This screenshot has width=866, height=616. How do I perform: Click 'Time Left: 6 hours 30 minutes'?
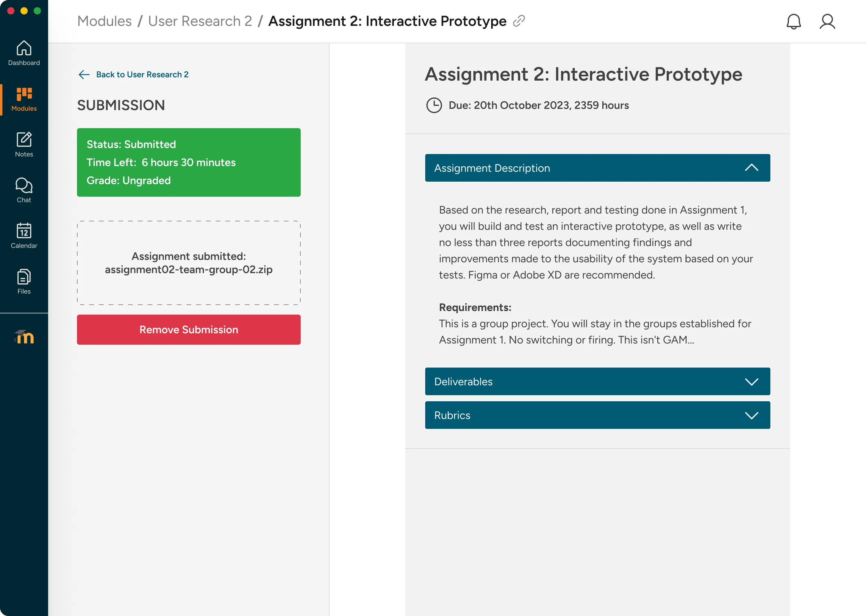(x=161, y=162)
